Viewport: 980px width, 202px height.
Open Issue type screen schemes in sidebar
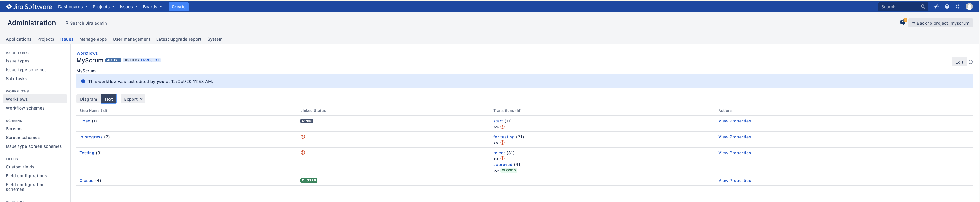(x=34, y=146)
